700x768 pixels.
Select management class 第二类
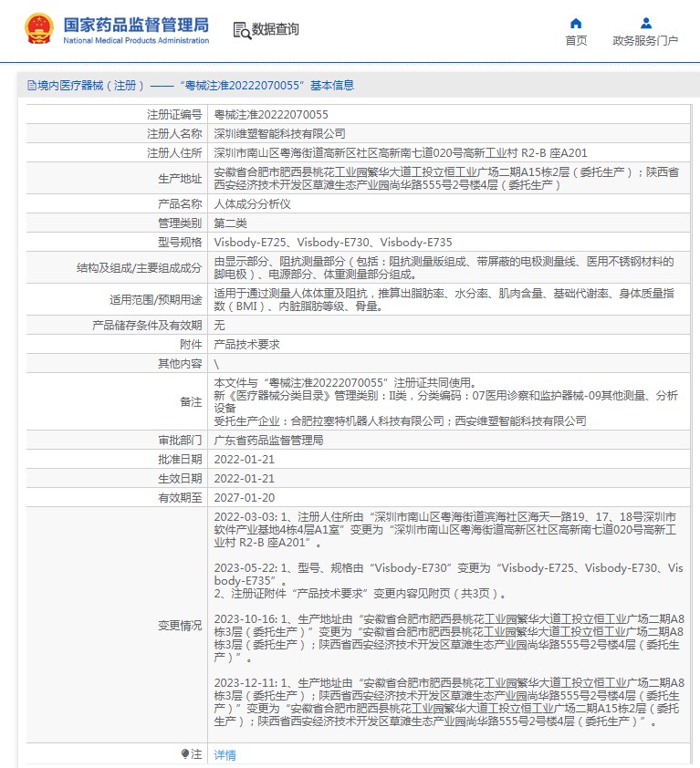pyautogui.click(x=230, y=223)
